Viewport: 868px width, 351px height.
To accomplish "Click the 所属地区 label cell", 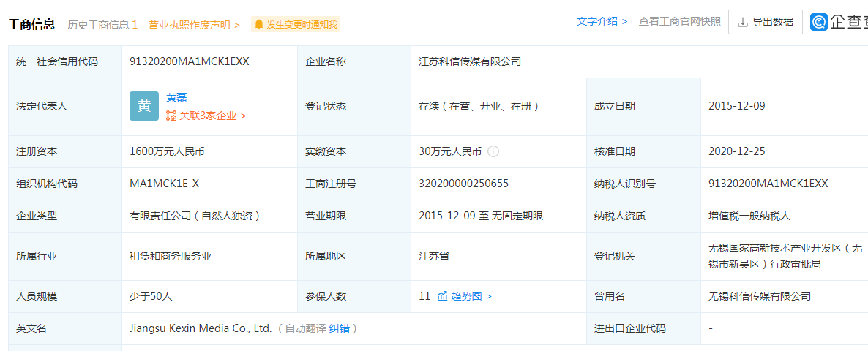I will (x=354, y=257).
